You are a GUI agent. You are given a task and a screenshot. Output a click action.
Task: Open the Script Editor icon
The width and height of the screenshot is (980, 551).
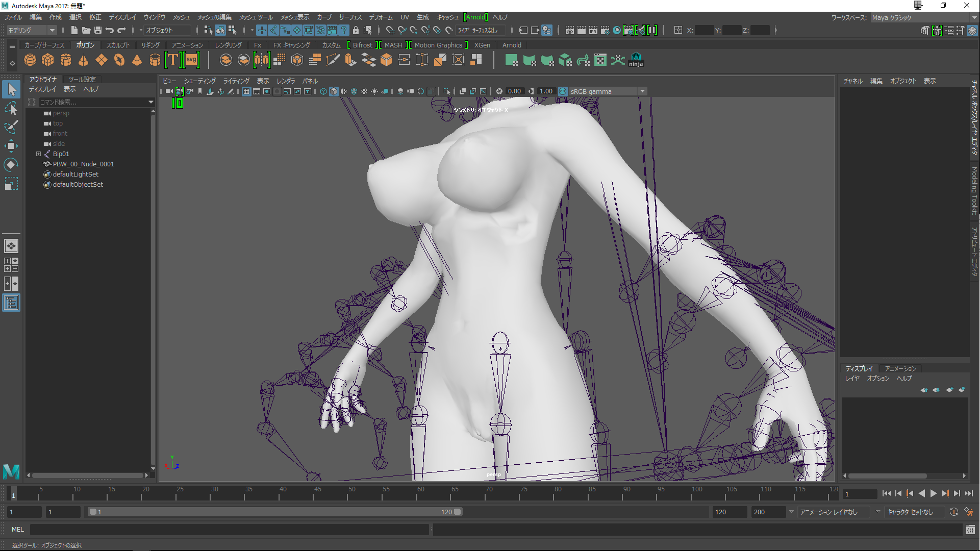pos(970,530)
